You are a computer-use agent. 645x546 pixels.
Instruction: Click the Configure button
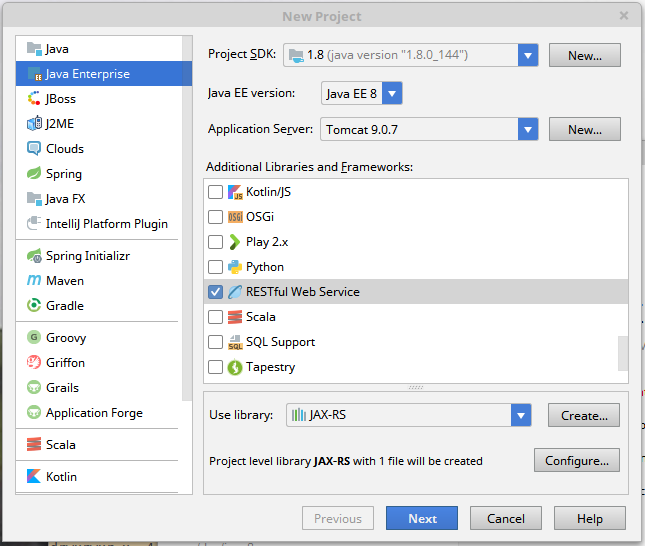(577, 460)
